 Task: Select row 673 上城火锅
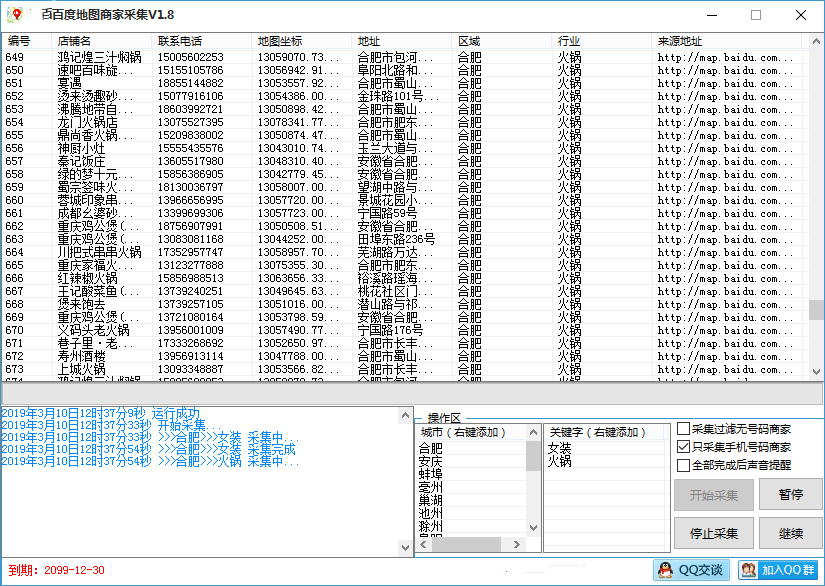[403, 369]
